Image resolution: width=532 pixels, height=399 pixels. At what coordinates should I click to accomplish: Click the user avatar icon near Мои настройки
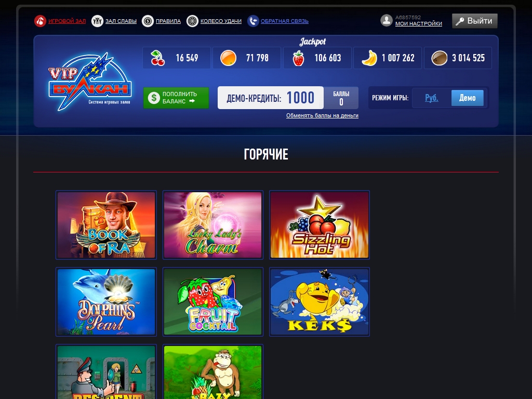click(x=387, y=20)
